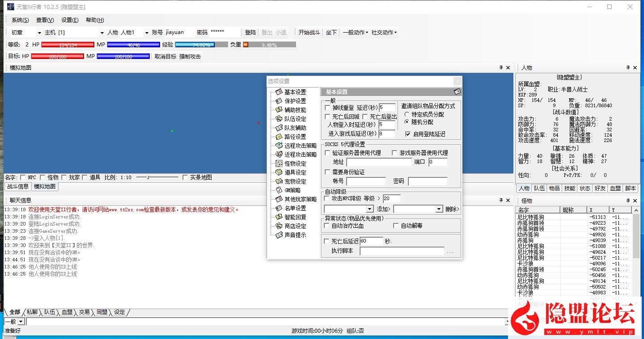Viewport: 644px width, 339px height.
Task: Click the 登陆 button
Action: click(x=250, y=32)
